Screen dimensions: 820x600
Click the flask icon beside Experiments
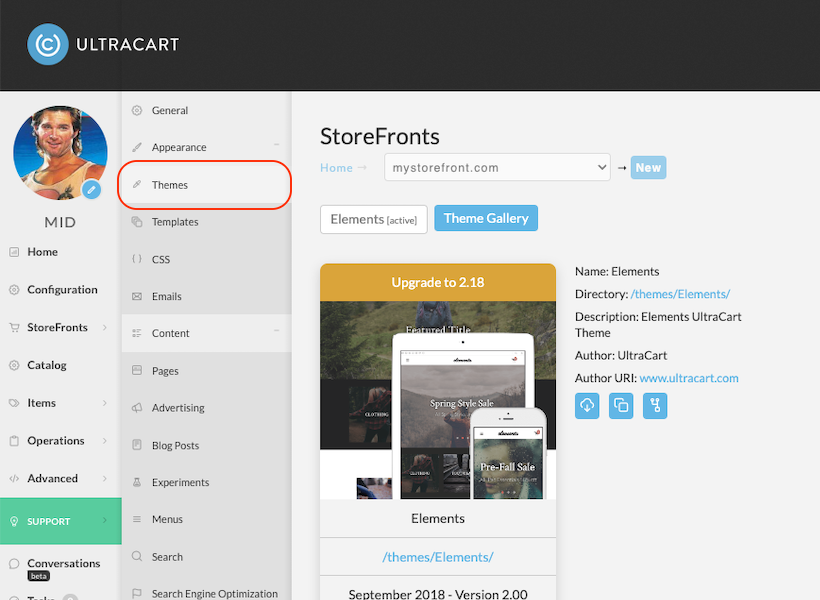coord(137,482)
